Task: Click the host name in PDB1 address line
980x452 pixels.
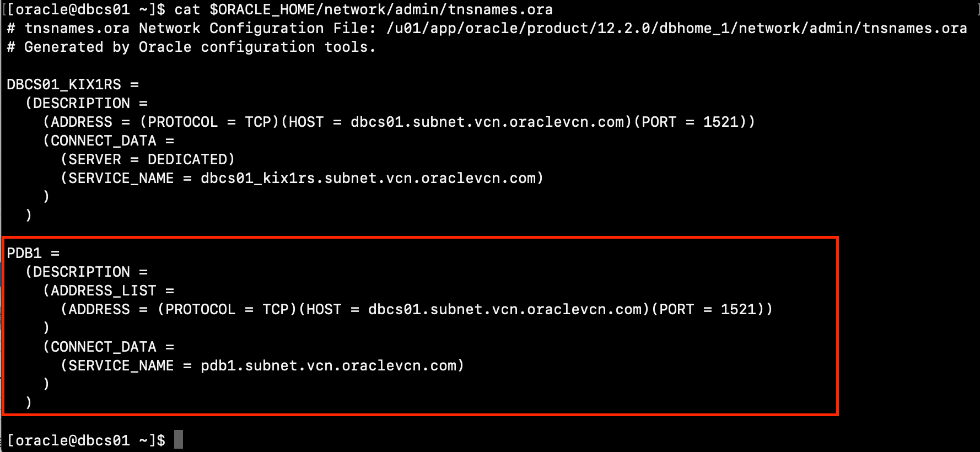Action: click(x=505, y=309)
